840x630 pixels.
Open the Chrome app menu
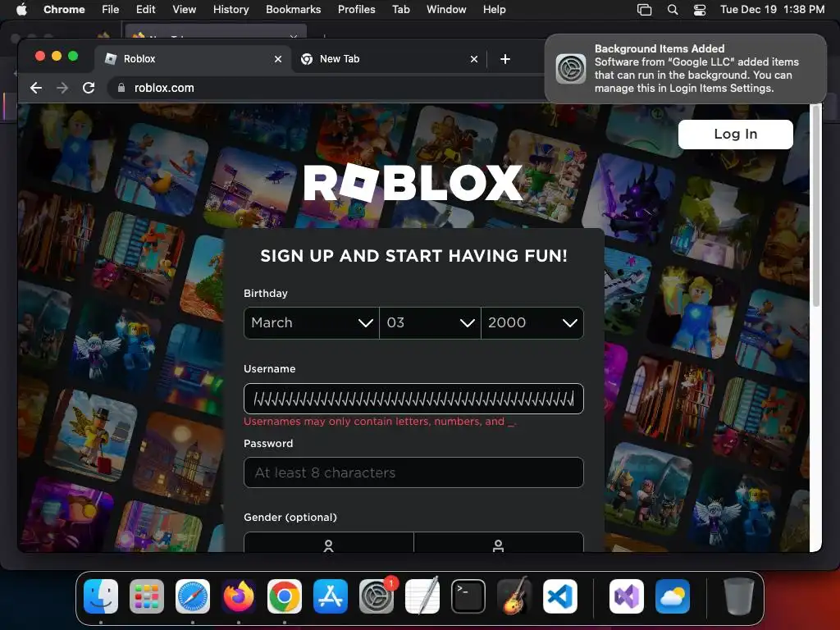64,9
